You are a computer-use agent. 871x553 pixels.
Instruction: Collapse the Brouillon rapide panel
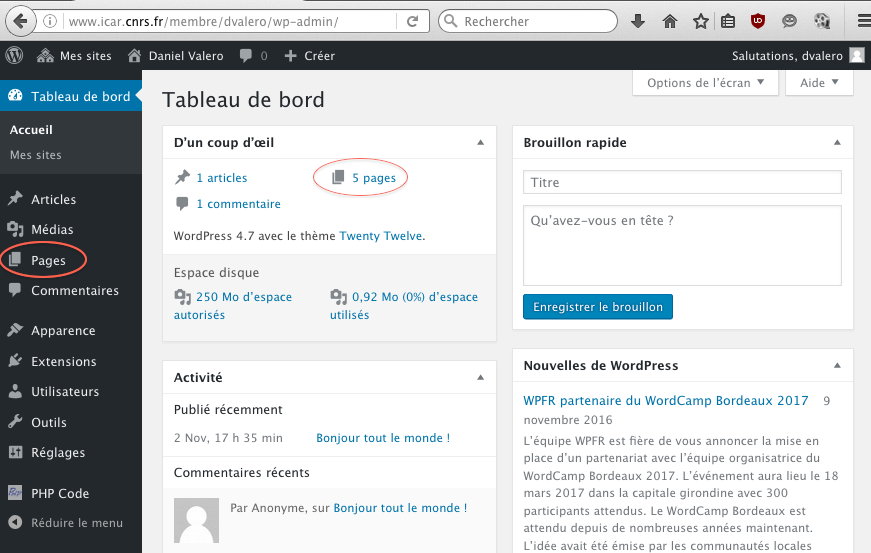pos(838,143)
